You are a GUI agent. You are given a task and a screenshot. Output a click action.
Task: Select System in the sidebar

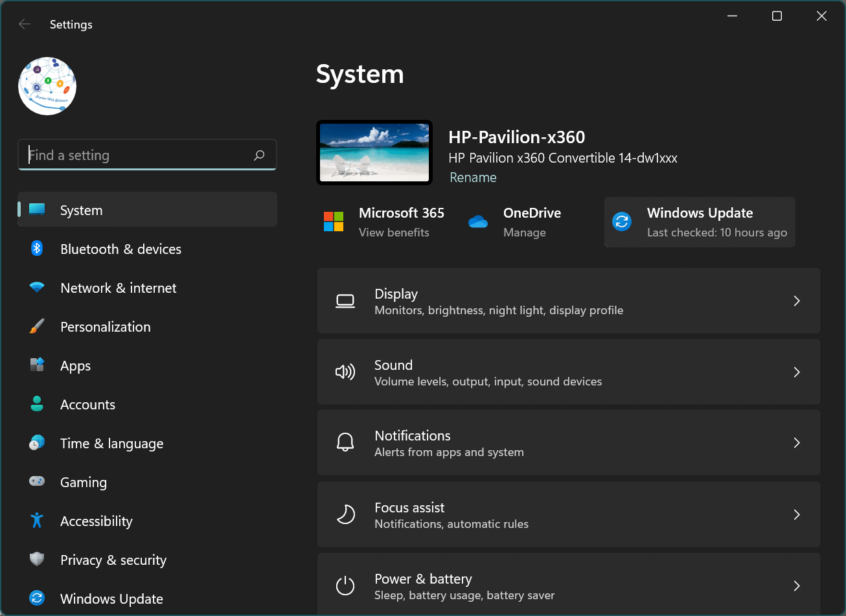coord(147,210)
